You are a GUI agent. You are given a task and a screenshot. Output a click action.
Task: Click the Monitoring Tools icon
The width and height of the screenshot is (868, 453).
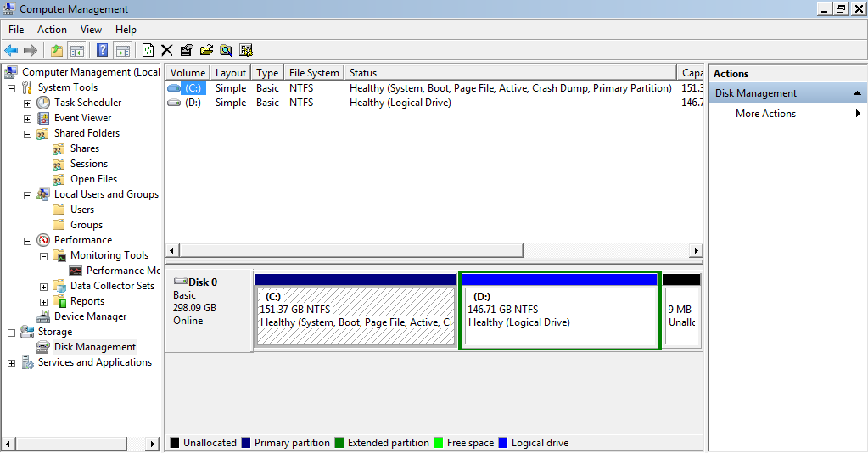point(59,255)
